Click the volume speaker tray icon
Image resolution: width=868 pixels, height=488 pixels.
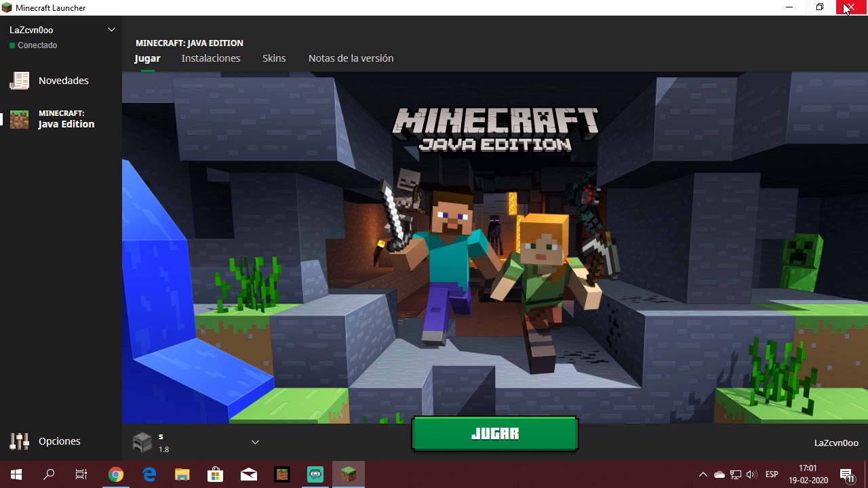751,474
